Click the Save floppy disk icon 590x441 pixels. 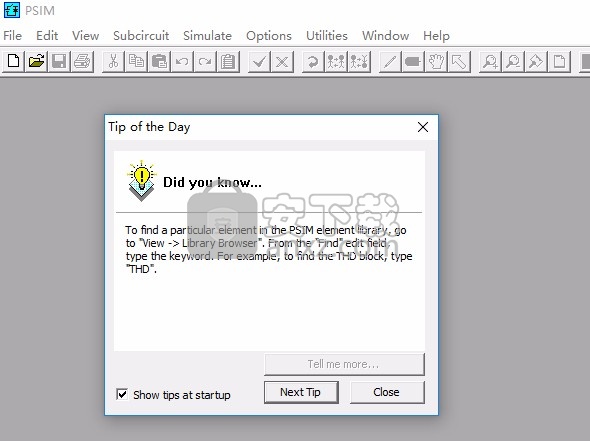pos(59,61)
